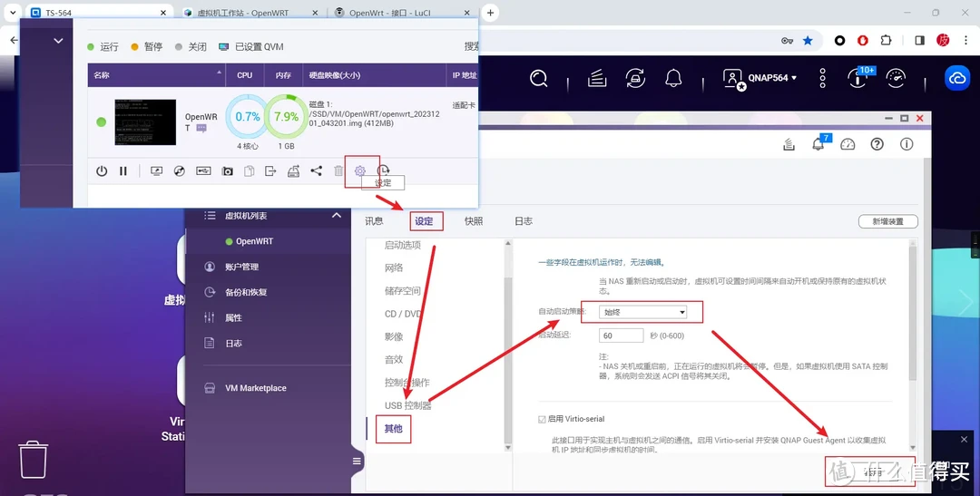Screen dimensions: 980x496
Task: Click the blue myQNAPcloud icon
Action: click(957, 79)
